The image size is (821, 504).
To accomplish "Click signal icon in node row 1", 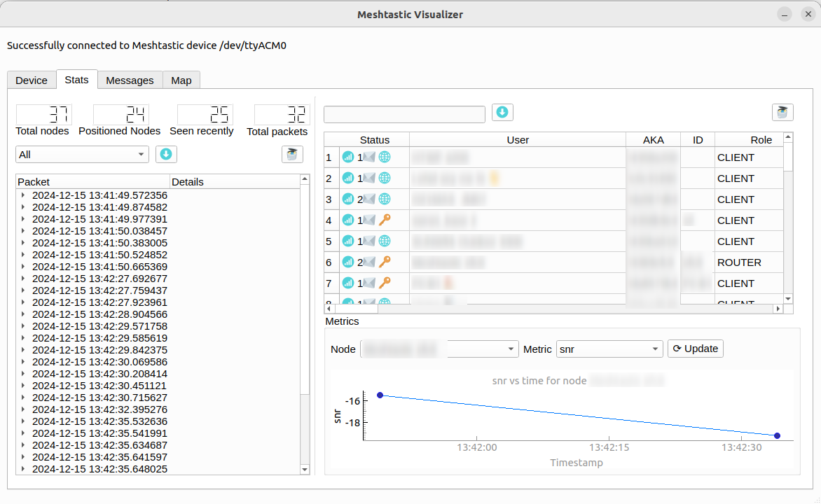I will (x=348, y=157).
